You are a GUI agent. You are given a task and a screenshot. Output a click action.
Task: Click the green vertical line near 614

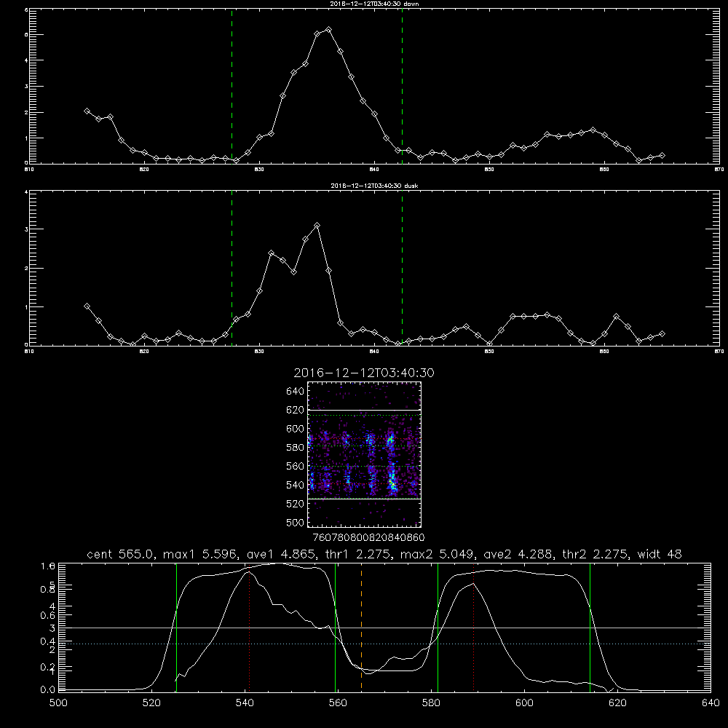590,628
